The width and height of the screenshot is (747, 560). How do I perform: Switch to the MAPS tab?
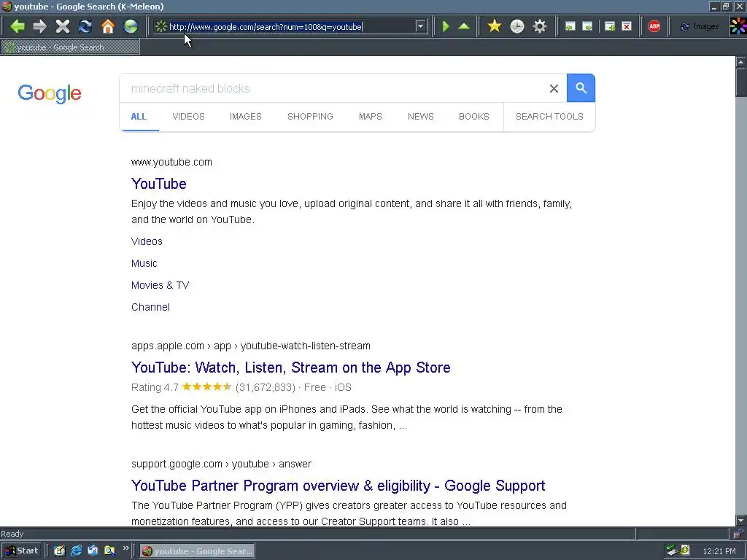point(370,117)
